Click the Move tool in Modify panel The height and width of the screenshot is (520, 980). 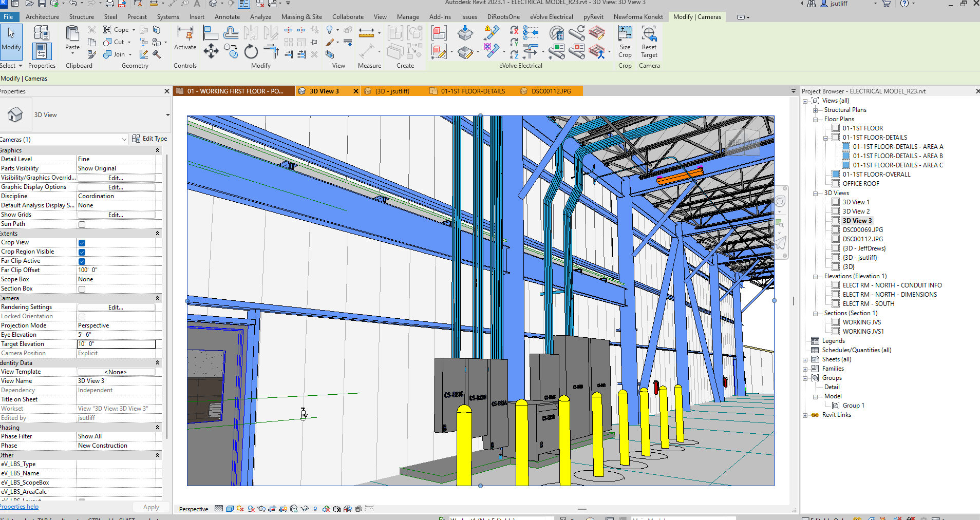coord(211,51)
